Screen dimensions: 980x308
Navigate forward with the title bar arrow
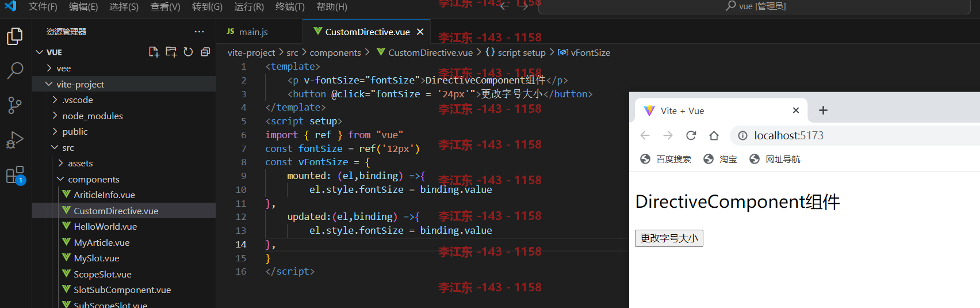tap(523, 6)
